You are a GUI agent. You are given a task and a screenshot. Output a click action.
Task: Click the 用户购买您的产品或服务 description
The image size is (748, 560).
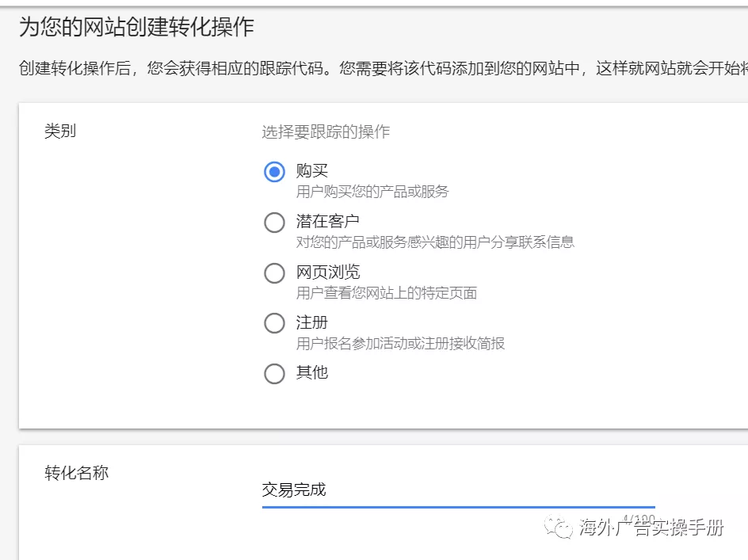point(372,191)
